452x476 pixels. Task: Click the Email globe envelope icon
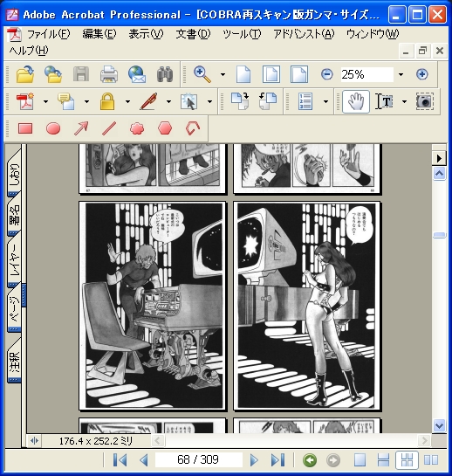coord(137,74)
